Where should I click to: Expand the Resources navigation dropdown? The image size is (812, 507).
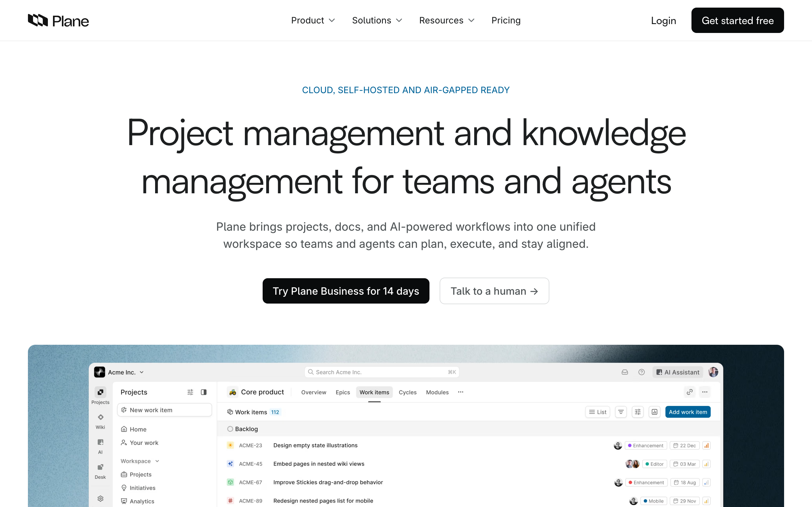[x=447, y=21]
